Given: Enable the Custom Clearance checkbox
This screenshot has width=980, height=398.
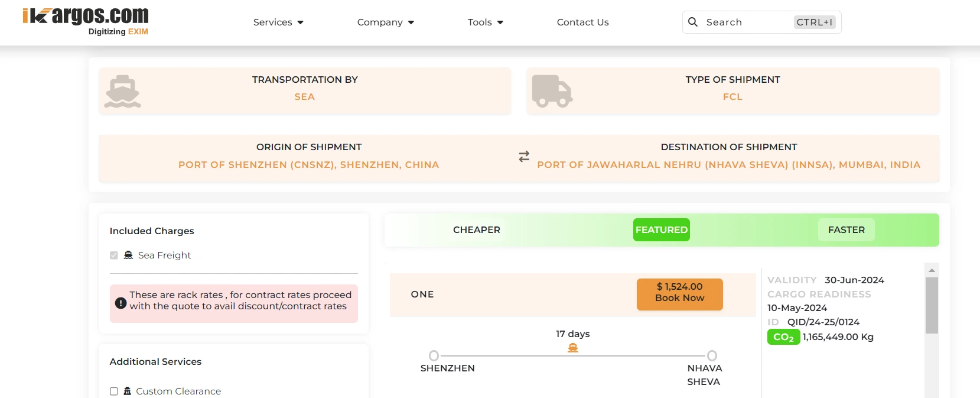Looking at the screenshot, I should (x=114, y=391).
